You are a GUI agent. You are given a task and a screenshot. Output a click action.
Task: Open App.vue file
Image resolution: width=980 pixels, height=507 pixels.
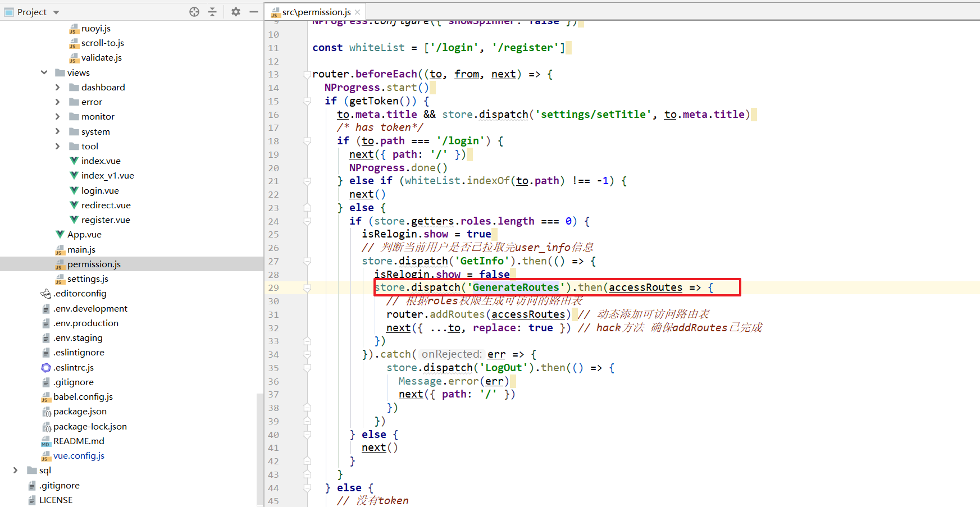pos(84,234)
